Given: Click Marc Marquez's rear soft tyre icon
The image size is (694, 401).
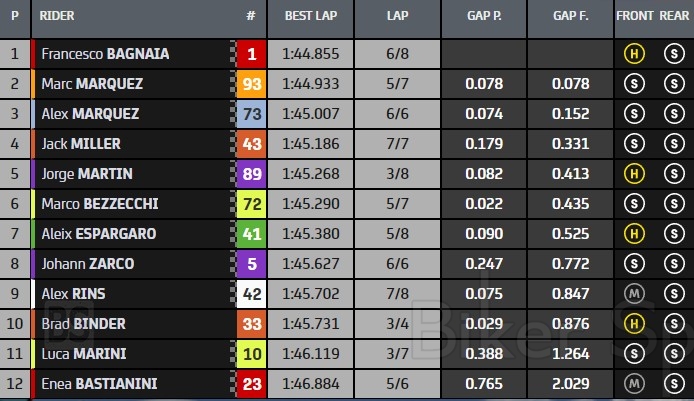Looking at the screenshot, I should click(672, 84).
